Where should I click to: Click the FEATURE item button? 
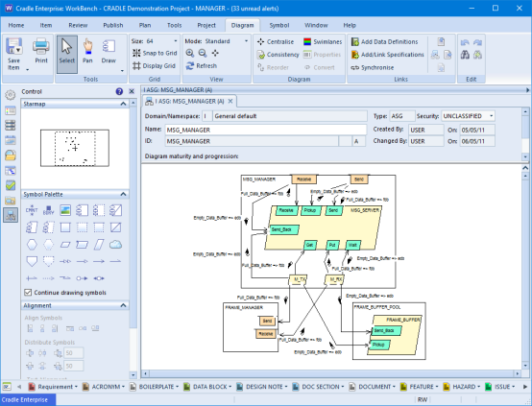(x=420, y=387)
